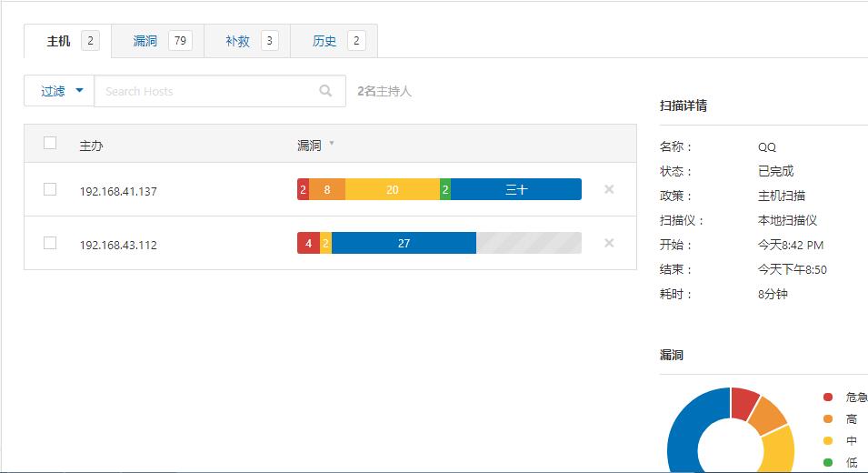868x473 pixels.
Task: Click red slice of the donut chart
Action: tap(743, 403)
